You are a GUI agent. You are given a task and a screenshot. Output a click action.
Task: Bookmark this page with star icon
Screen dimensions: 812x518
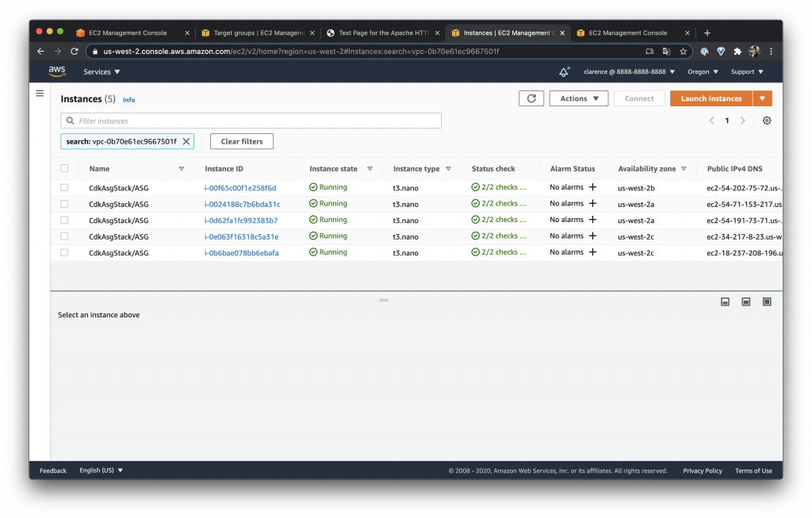(x=683, y=52)
